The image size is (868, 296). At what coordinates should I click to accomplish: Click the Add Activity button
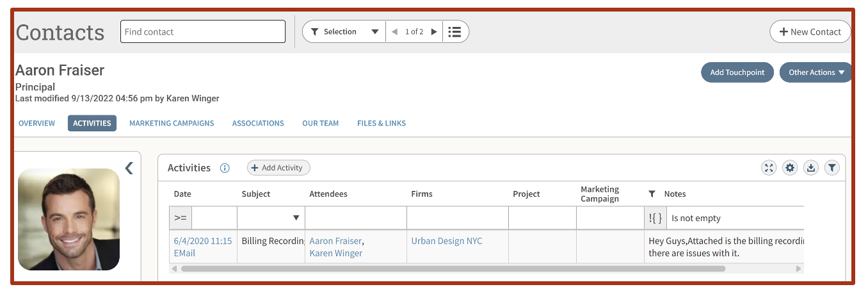[278, 168]
